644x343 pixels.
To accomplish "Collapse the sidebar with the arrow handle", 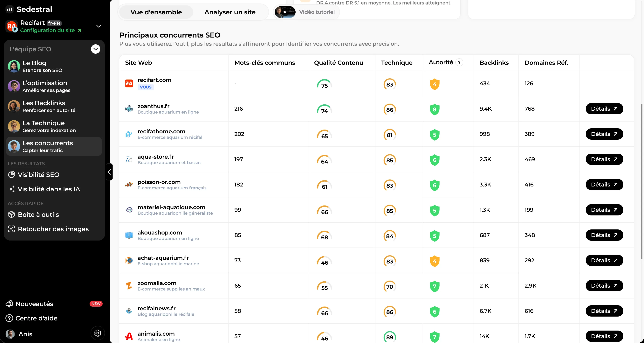I will [x=109, y=172].
